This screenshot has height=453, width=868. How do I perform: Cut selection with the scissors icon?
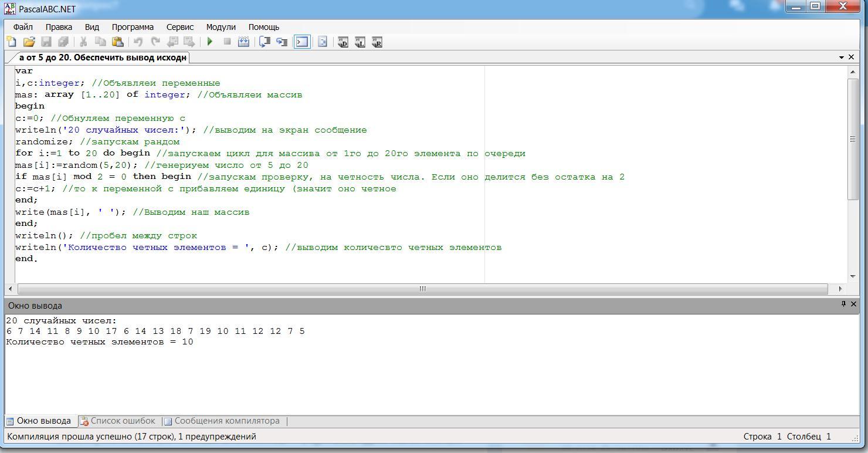pyautogui.click(x=83, y=42)
